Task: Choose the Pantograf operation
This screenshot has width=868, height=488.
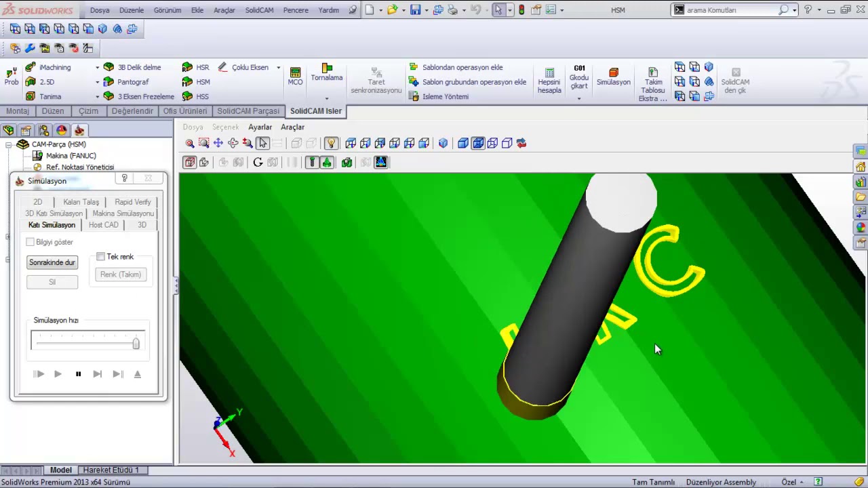Action: 126,82
